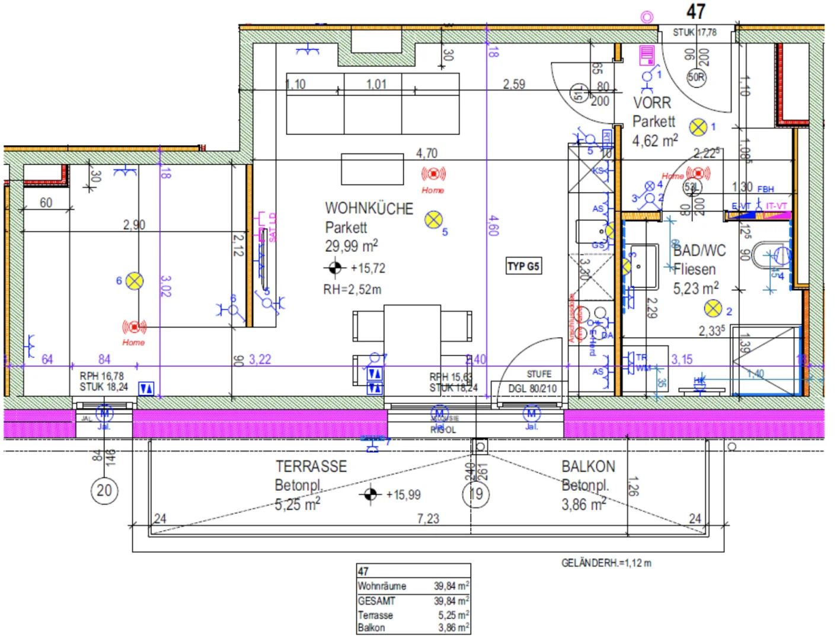Click the GELÄNDERH.=1,12 m note
This screenshot has height=640, width=840.
pyautogui.click(x=606, y=563)
